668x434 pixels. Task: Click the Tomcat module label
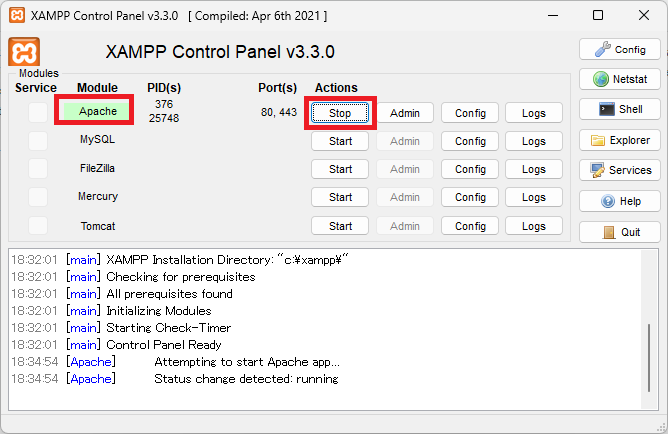coord(98,226)
